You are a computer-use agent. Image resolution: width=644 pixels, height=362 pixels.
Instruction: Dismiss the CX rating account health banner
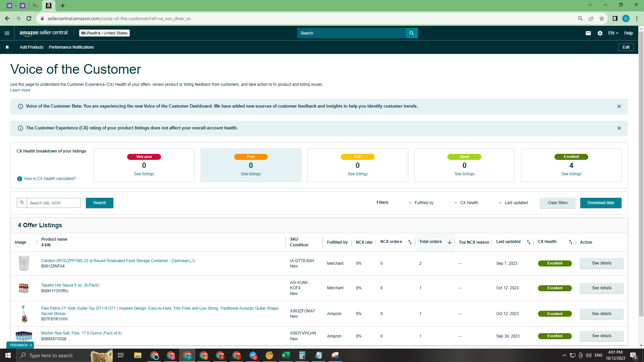[619, 128]
